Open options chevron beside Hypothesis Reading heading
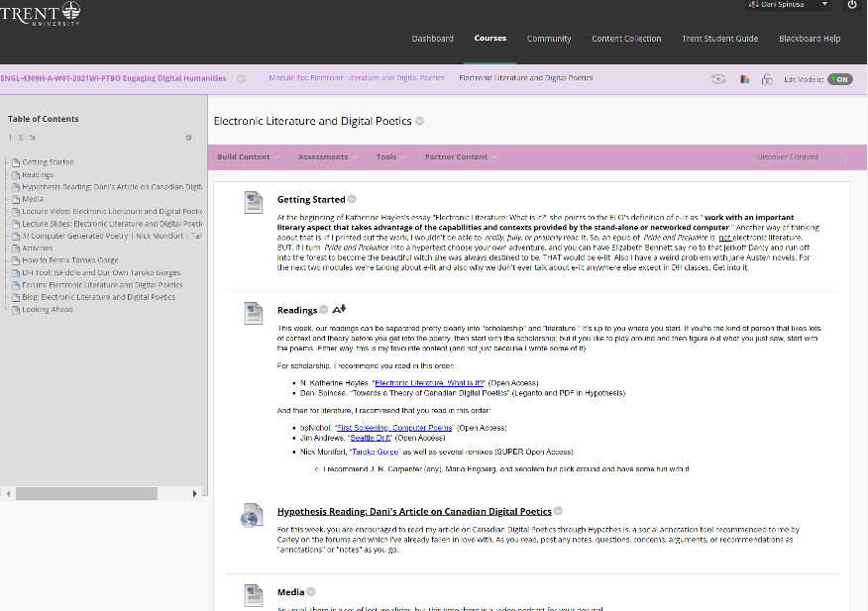Image resolution: width=868 pixels, height=611 pixels. (558, 511)
